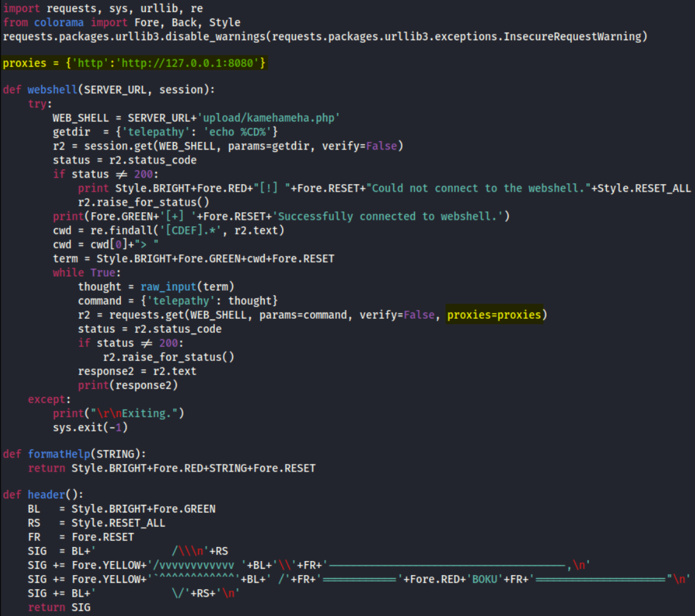Screen dimensions: 695x616
Task: Click 'BL = Style.BRIGHT+Fore.GREEN' line
Action: [x=121, y=509]
